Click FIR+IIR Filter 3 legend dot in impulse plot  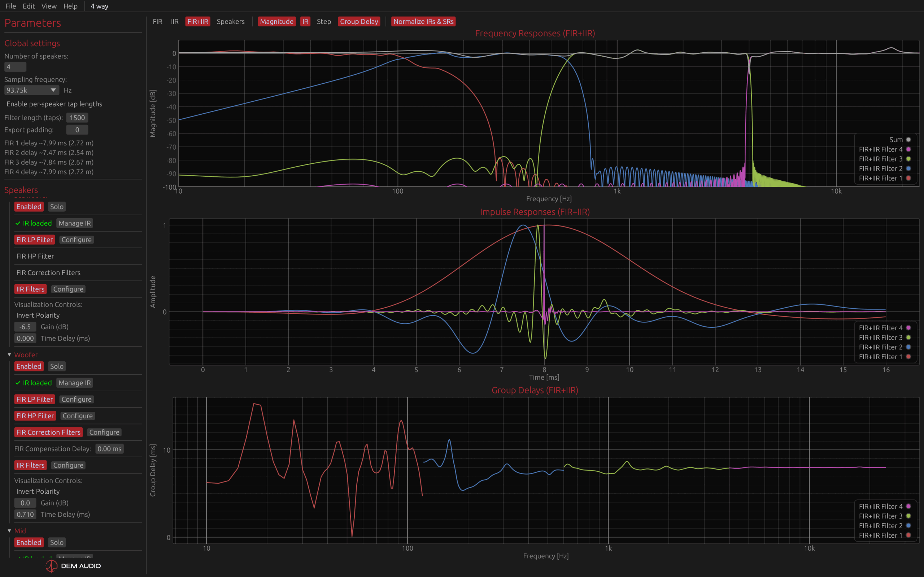click(908, 337)
